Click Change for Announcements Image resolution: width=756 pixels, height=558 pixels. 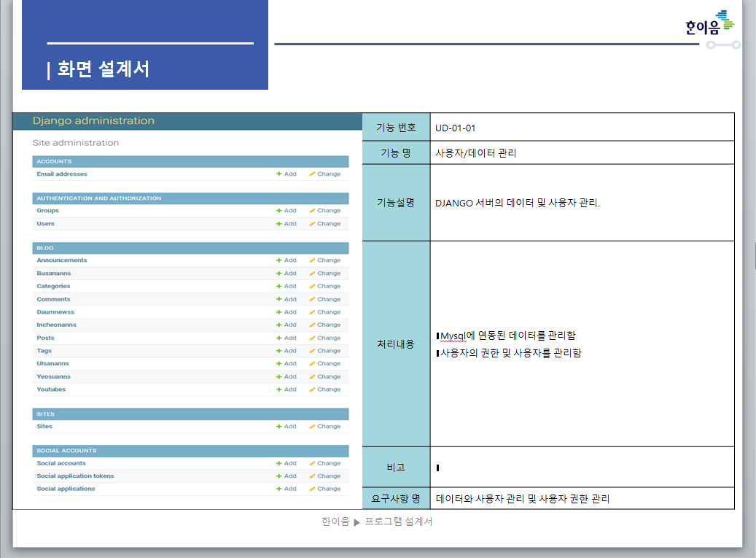[x=325, y=260]
